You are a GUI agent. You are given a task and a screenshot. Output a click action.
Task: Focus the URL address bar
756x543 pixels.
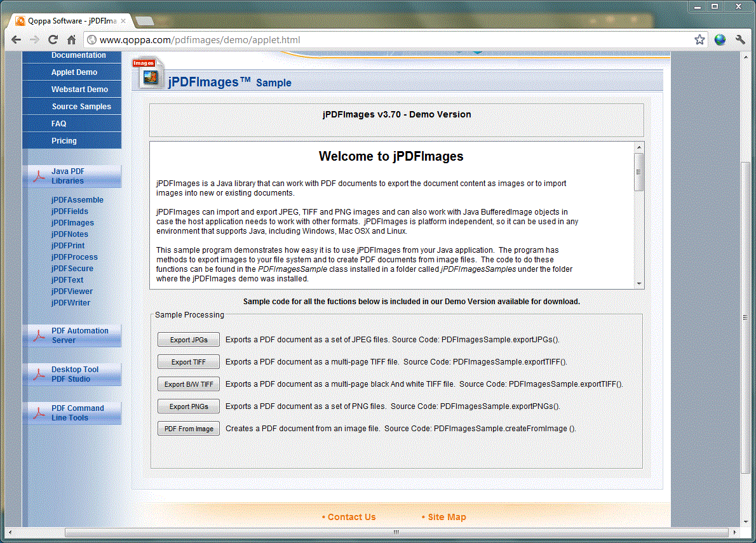[395, 39]
